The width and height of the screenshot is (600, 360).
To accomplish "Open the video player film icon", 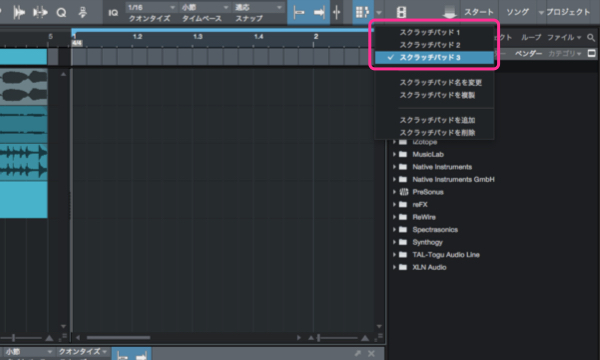I will coord(401,12).
